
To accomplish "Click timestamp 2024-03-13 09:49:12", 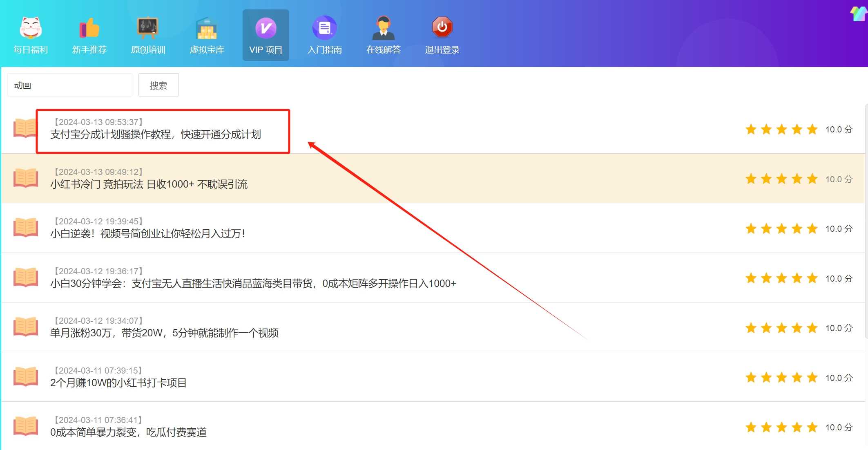I will [x=98, y=172].
